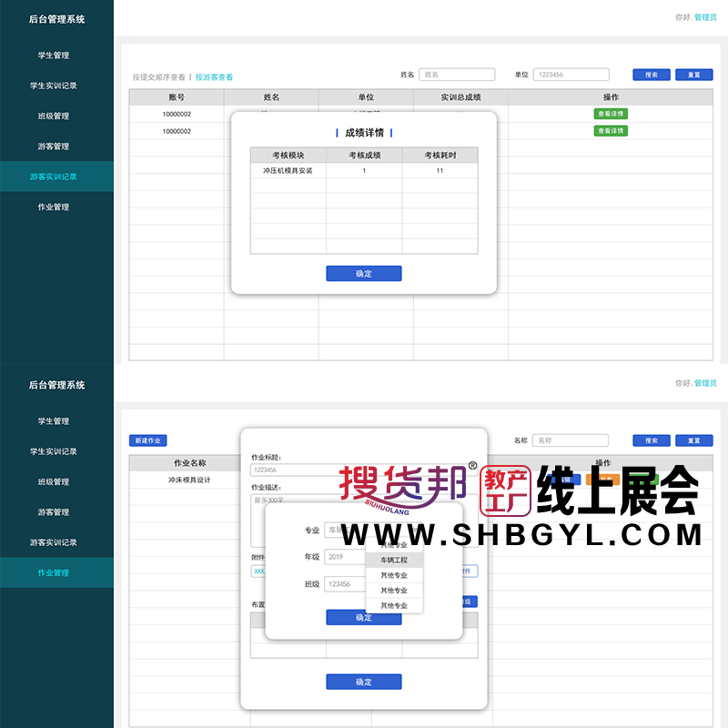
Task: Click 重置 on the 游客实训记录 page
Action: pos(694,75)
